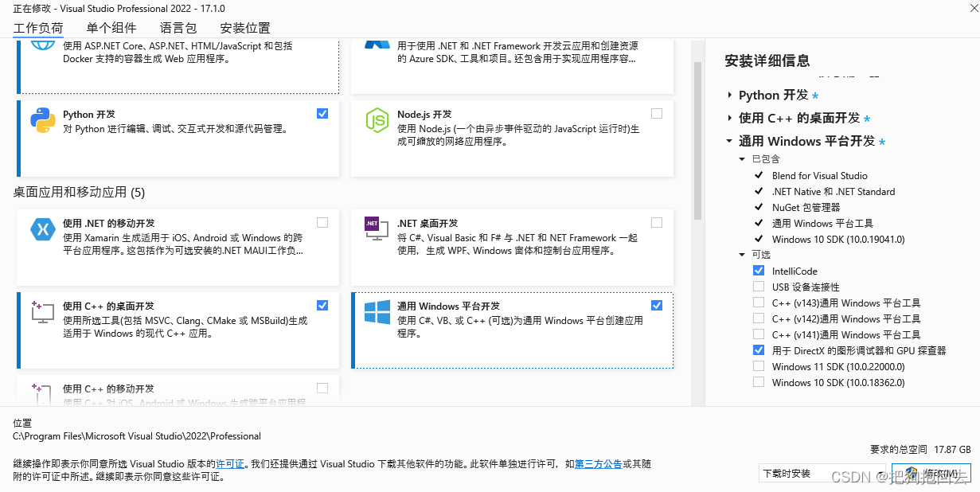This screenshot has width=980, height=492.
Task: Collapse the 已包含 section
Action: (743, 159)
